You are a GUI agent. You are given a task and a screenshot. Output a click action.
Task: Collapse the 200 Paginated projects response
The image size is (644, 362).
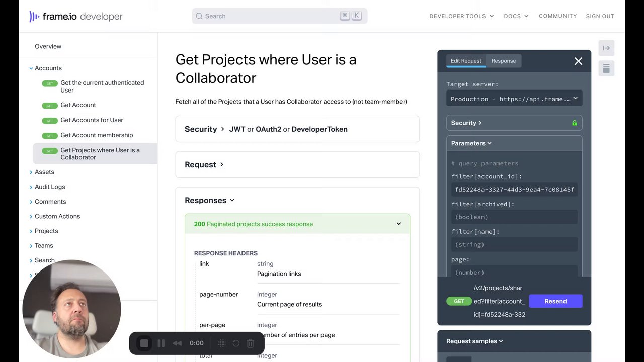click(398, 224)
